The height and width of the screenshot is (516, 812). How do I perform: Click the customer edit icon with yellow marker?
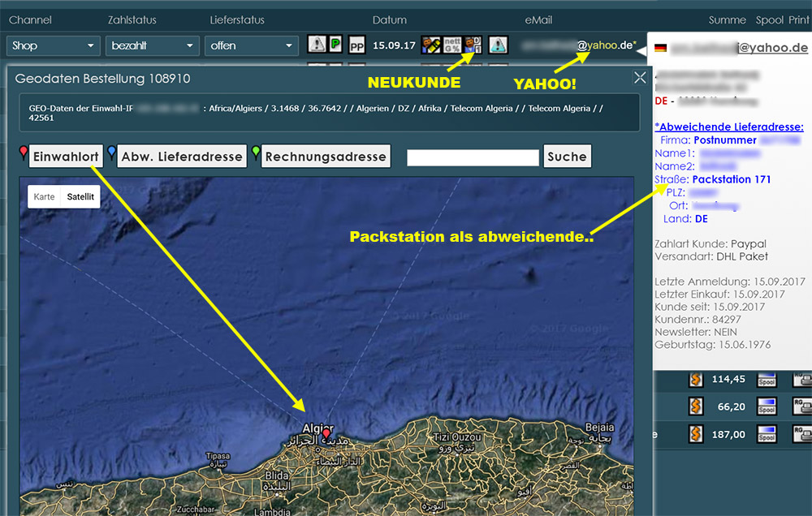point(431,45)
